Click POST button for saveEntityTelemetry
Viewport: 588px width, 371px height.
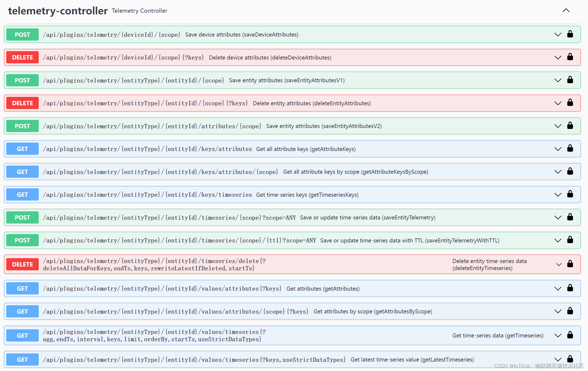tap(22, 218)
